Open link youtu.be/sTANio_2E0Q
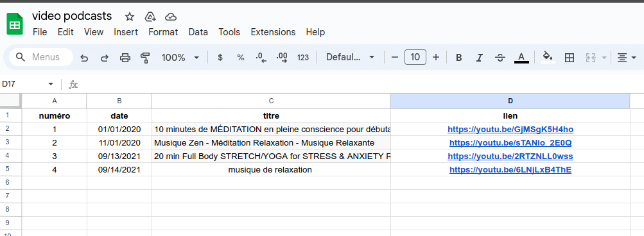Viewport: 644px width, 236px height. click(x=510, y=143)
